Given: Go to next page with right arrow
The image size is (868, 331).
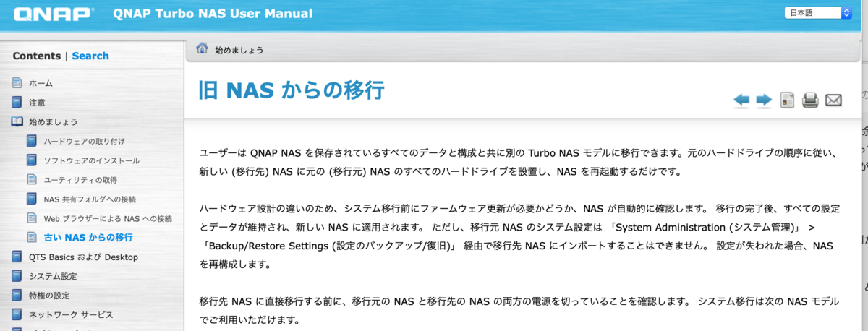Looking at the screenshot, I should [764, 100].
